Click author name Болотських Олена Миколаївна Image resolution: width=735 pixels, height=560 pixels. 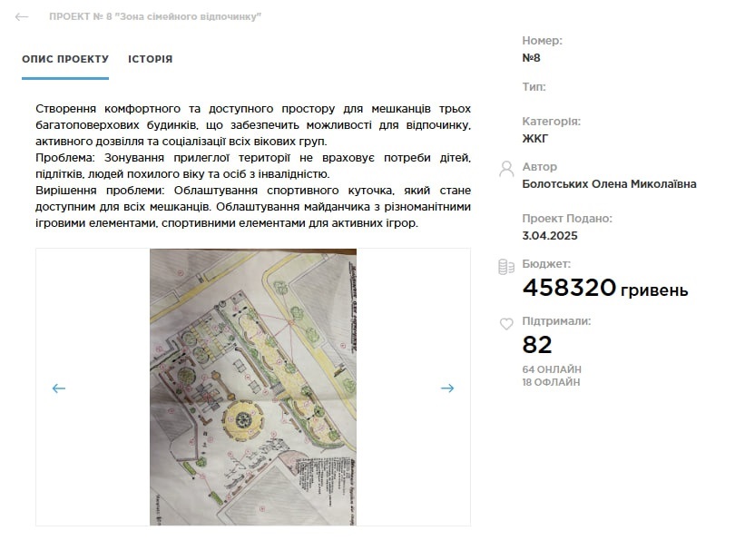point(609,184)
